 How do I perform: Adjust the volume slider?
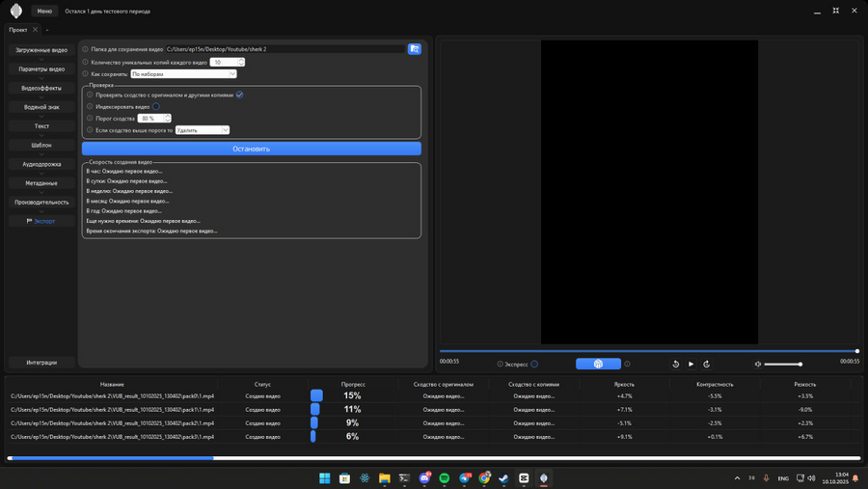point(783,364)
